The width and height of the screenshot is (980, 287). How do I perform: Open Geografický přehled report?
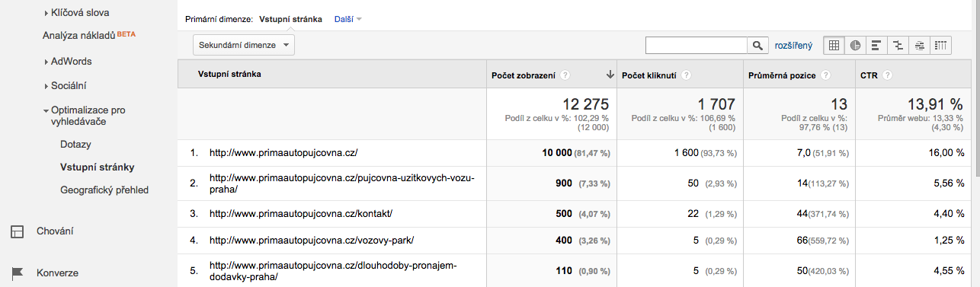pyautogui.click(x=104, y=190)
